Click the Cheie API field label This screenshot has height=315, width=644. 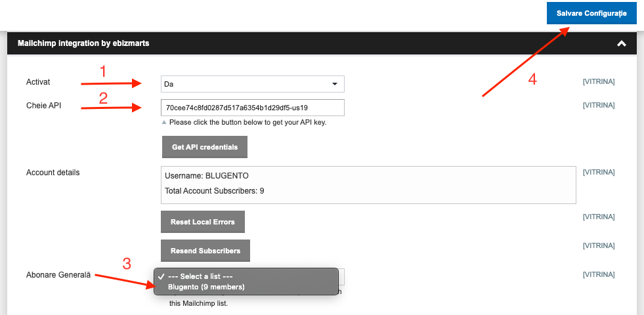pyautogui.click(x=43, y=105)
